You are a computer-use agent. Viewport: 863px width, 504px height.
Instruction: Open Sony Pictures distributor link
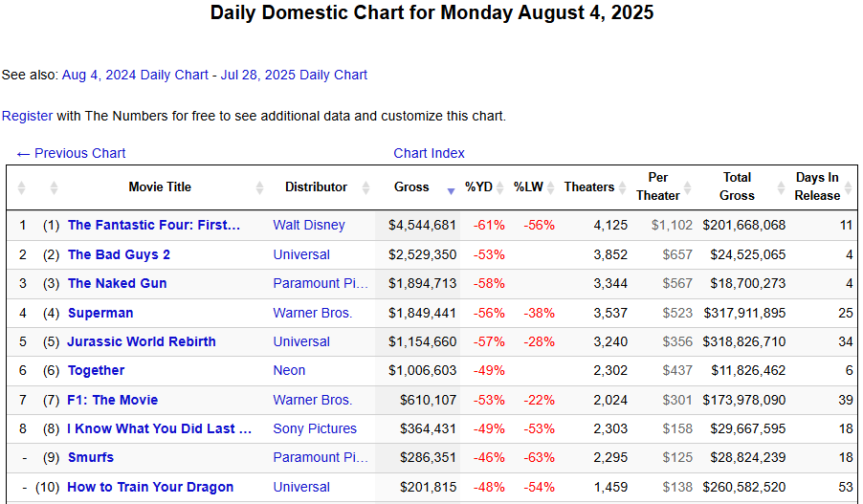(x=315, y=428)
